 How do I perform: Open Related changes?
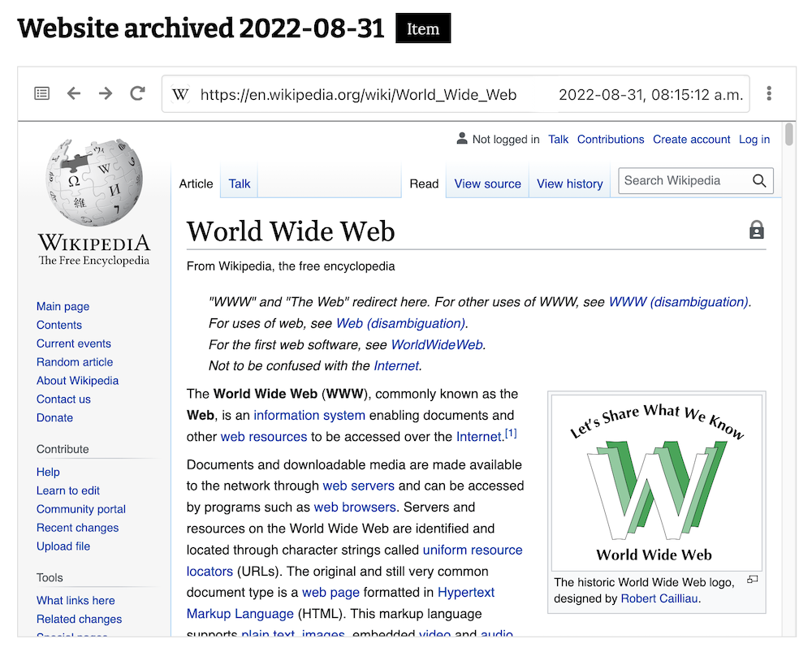(79, 620)
